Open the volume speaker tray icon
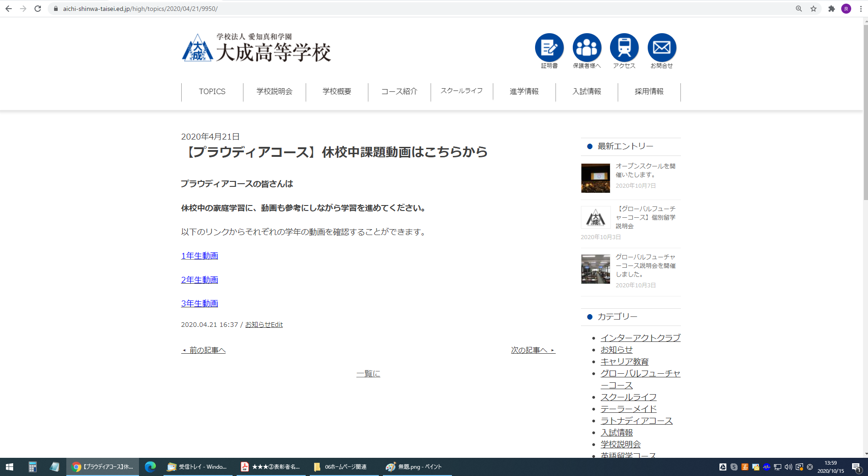Viewport: 868px width, 476px height. [788, 467]
